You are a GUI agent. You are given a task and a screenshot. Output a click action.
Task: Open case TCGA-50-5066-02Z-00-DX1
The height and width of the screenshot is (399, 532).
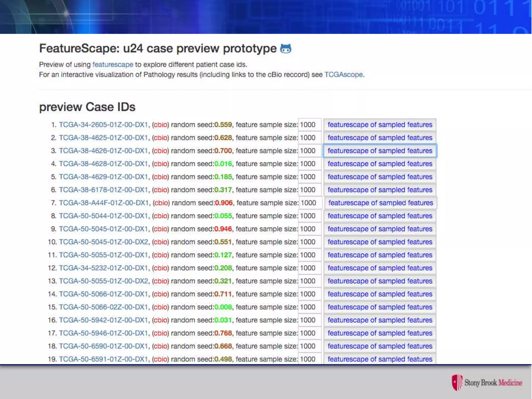point(103,307)
